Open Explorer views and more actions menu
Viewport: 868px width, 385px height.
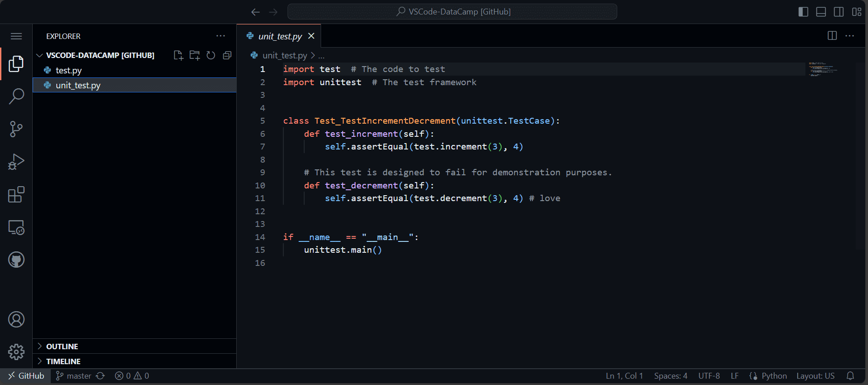pos(220,36)
